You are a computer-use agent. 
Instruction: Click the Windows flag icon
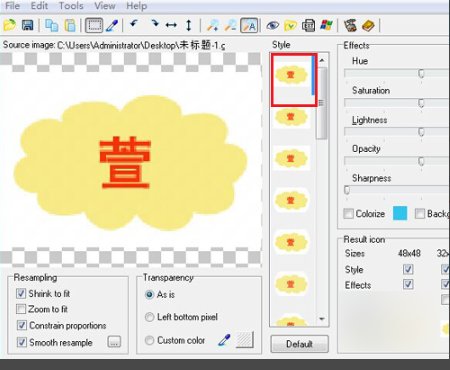[326, 25]
